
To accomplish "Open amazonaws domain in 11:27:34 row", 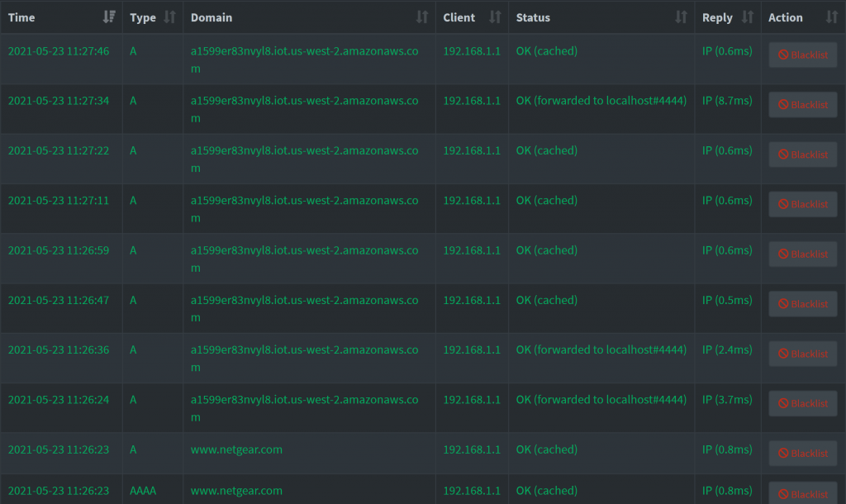I will 304,109.
